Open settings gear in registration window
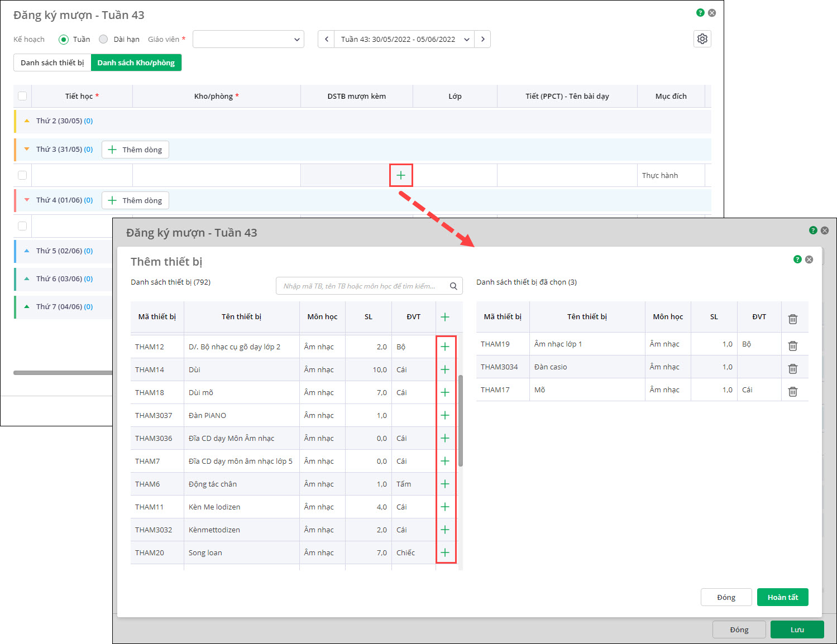Screen dimensions: 837x644 click(x=702, y=39)
